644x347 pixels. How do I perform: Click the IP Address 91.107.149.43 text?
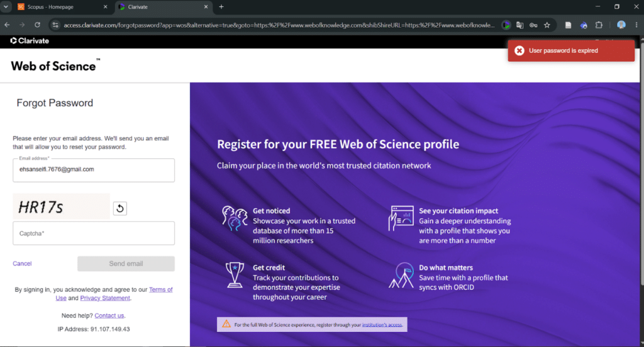pos(94,329)
